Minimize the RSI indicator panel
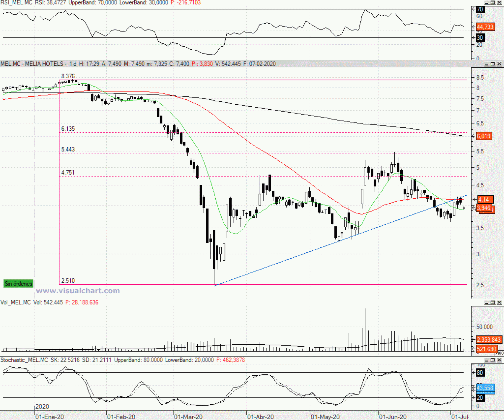The width and height of the screenshot is (504, 420). tap(487, 3)
